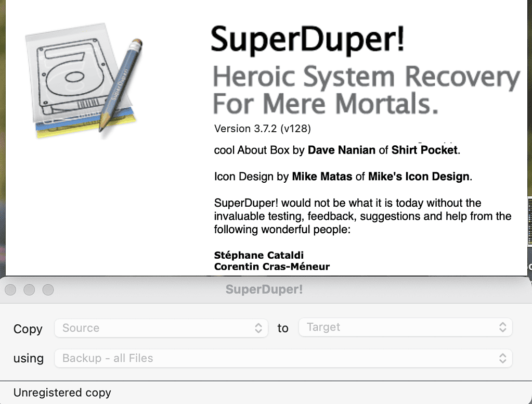Click the Version 3.7.2 (v128) text
The width and height of the screenshot is (532, 404).
tap(262, 129)
